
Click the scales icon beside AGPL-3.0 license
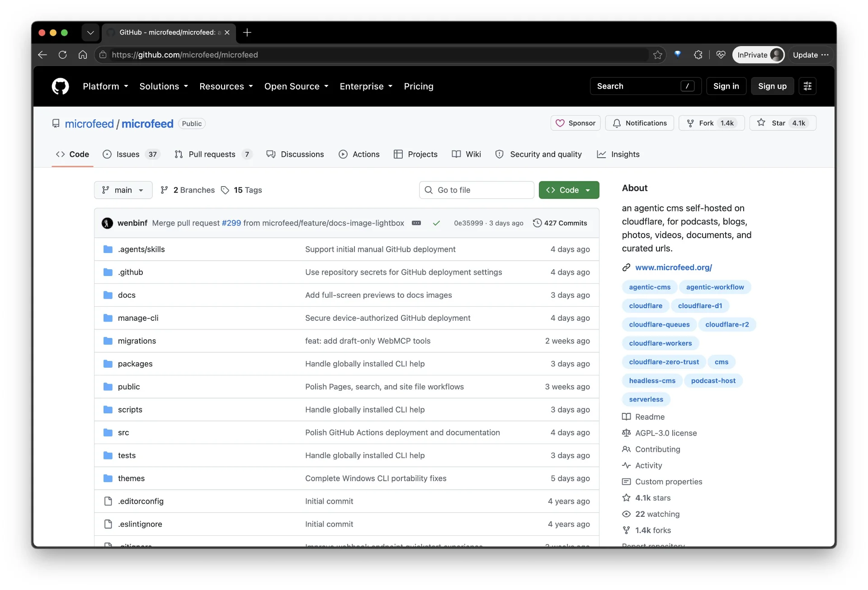(x=626, y=433)
